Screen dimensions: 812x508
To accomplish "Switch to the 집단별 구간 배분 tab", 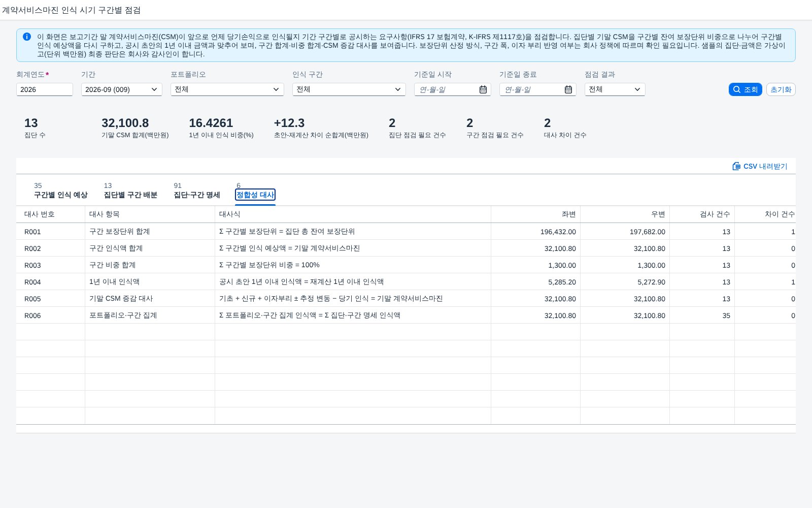I will point(130,190).
